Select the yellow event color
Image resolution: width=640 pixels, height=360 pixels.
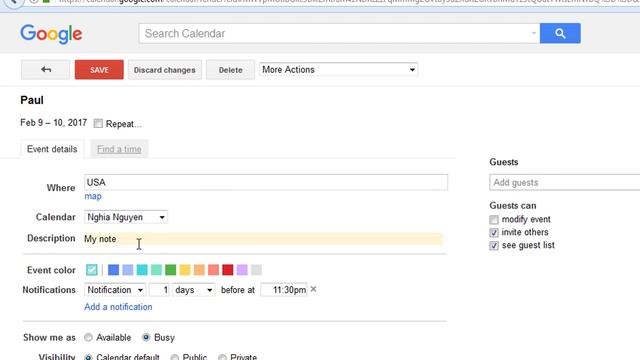click(185, 270)
